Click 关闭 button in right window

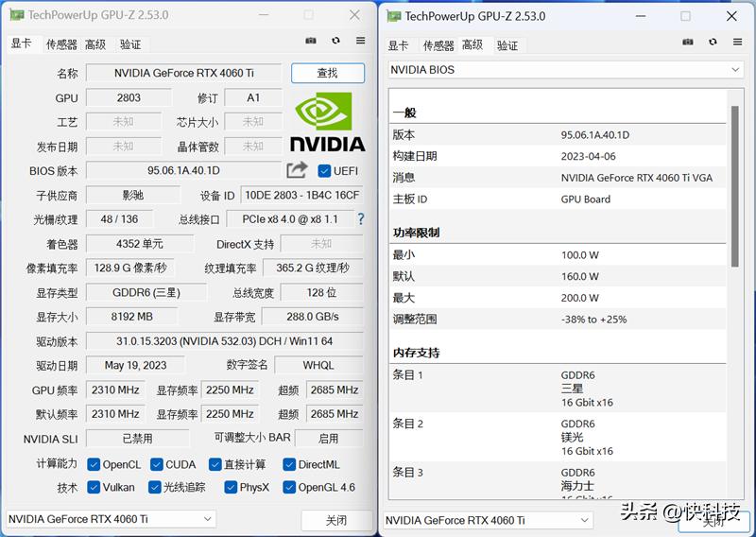pos(713,522)
